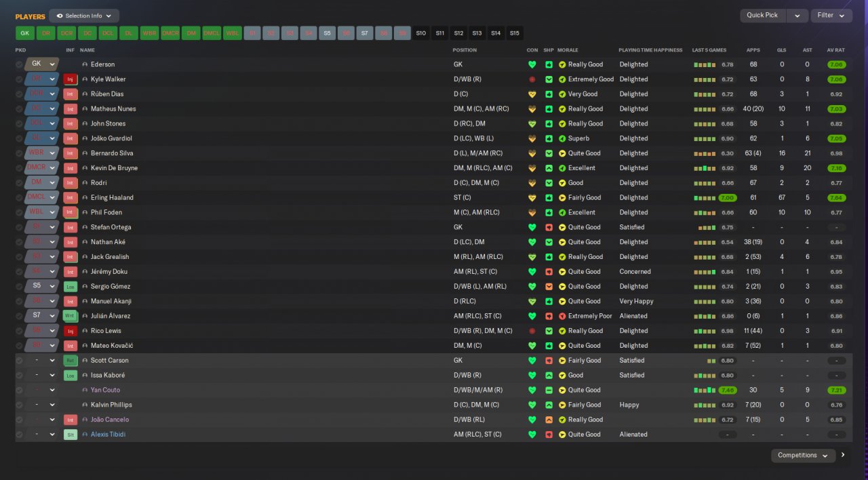This screenshot has height=480, width=868.
Task: Toggle the picked checkbox for Matheus Nunes
Action: (x=19, y=109)
